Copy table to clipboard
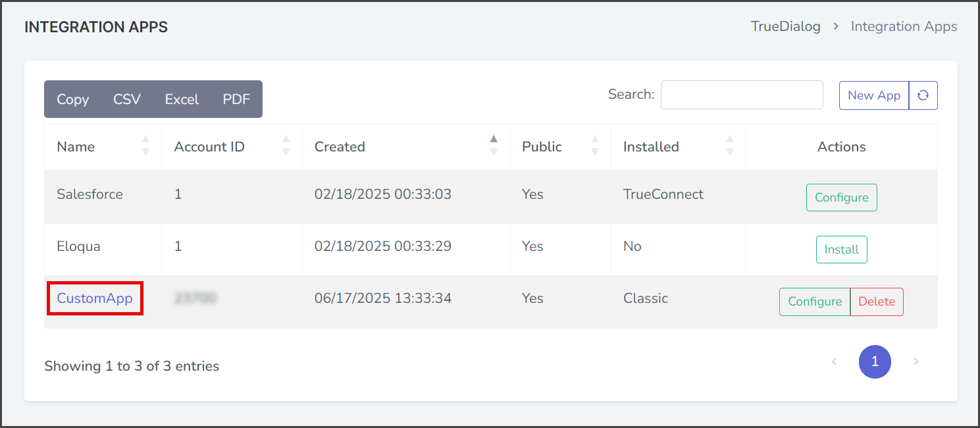The height and width of the screenshot is (428, 980). coord(72,99)
